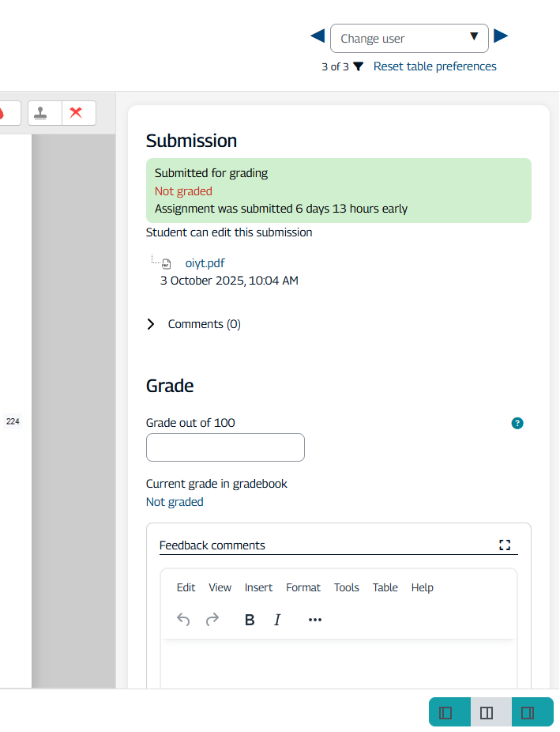
Task: Toggle italic formatting
Action: (x=277, y=620)
